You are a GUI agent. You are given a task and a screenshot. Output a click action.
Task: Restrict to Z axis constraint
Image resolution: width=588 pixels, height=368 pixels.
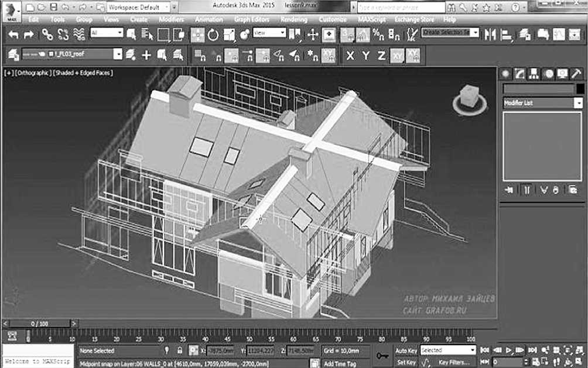click(x=381, y=56)
